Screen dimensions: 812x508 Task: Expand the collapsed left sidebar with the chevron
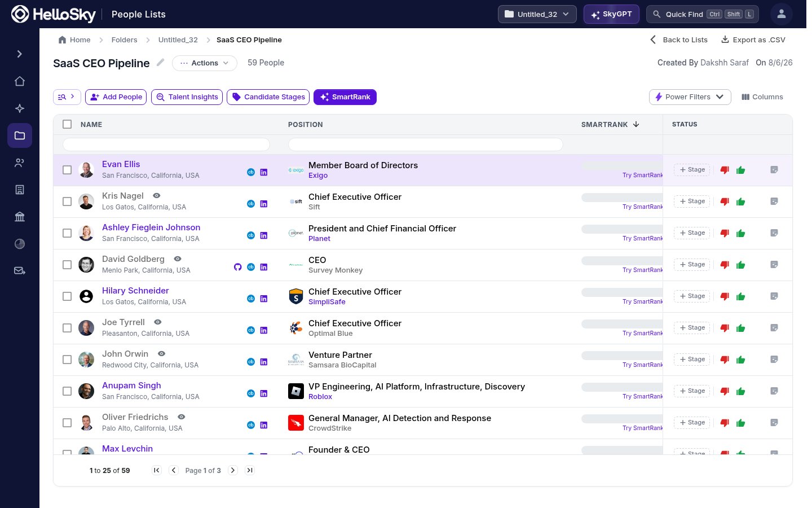pos(20,54)
